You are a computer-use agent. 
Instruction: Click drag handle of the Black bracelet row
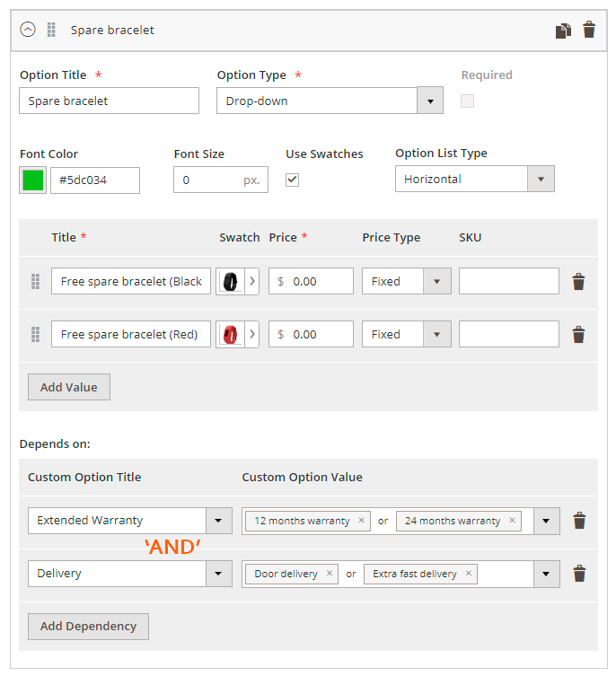[x=36, y=282]
